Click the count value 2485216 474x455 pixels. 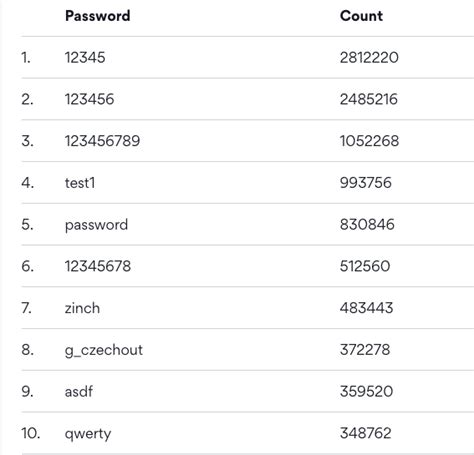pos(369,99)
